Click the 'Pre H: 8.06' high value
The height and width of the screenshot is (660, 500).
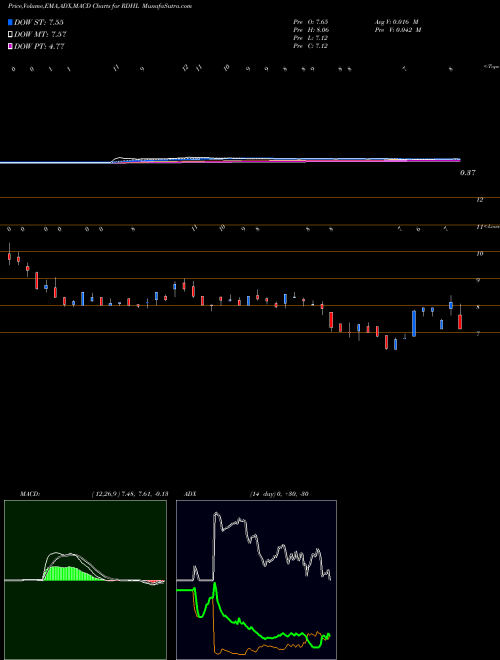click(x=311, y=30)
